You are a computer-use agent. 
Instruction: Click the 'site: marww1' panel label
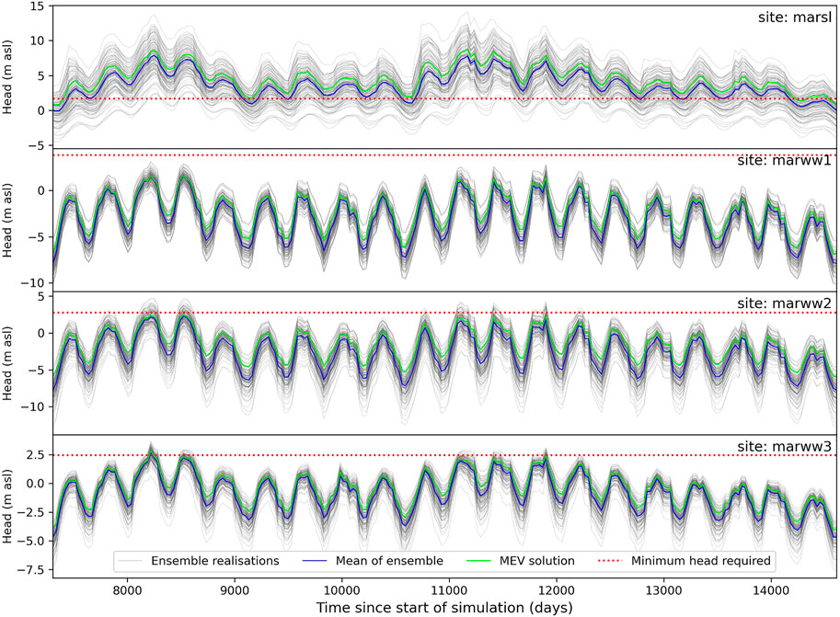pos(784,160)
